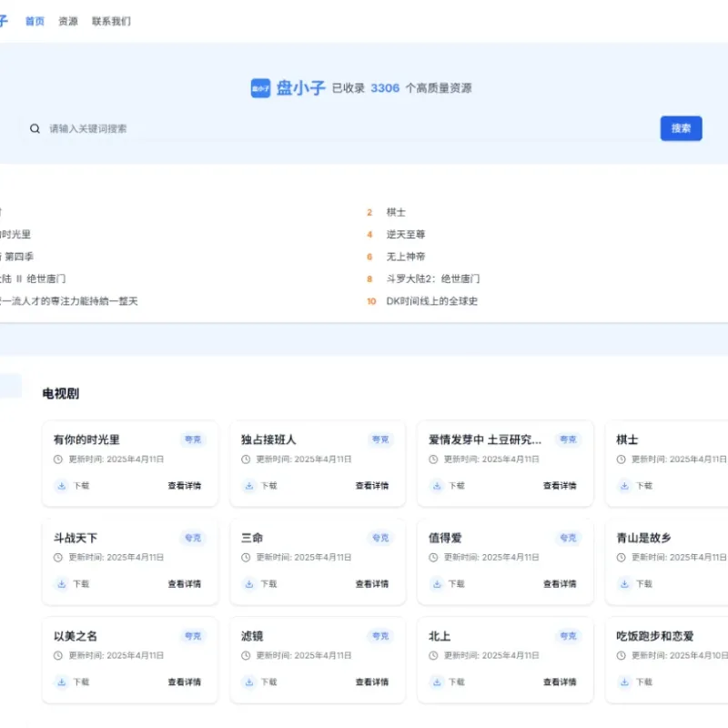Click download icon on 有你的时光里 card

(61, 486)
